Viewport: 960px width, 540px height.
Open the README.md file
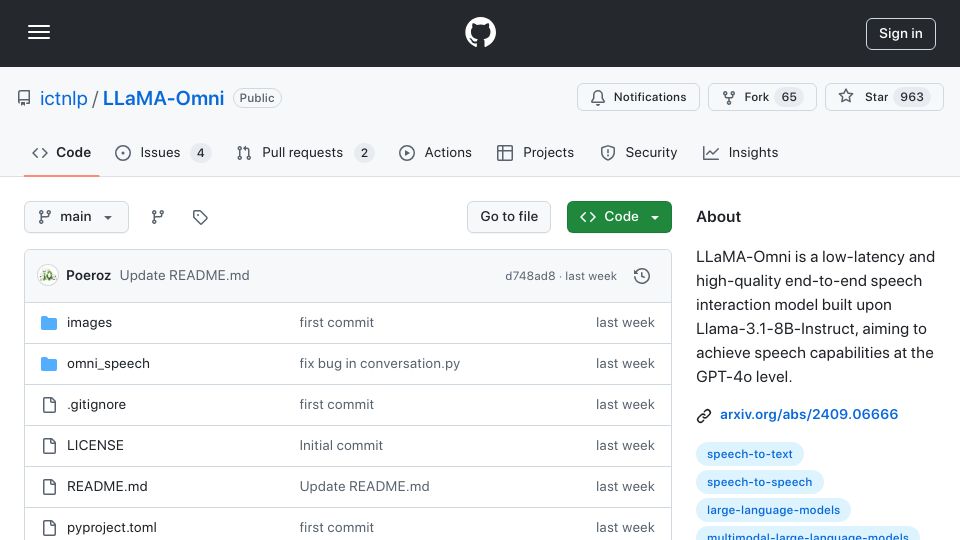pyautogui.click(x=107, y=487)
